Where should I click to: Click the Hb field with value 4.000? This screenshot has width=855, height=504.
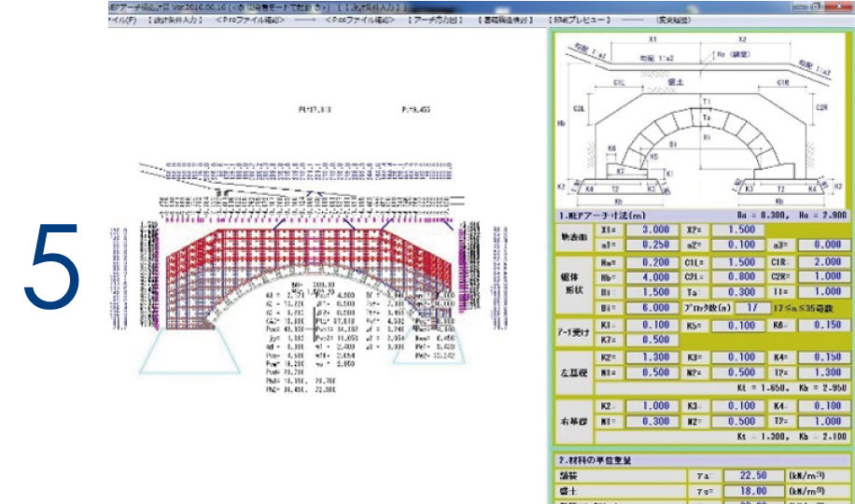(652, 277)
